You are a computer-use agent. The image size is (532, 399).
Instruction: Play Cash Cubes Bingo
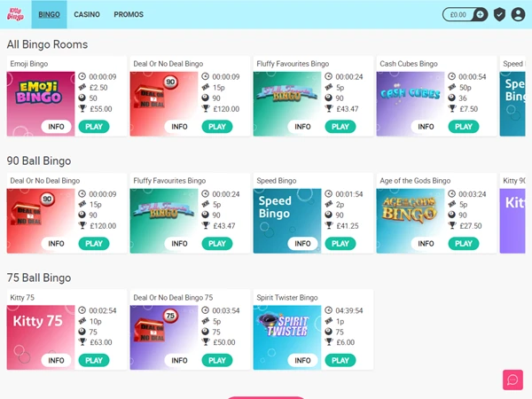click(x=464, y=127)
